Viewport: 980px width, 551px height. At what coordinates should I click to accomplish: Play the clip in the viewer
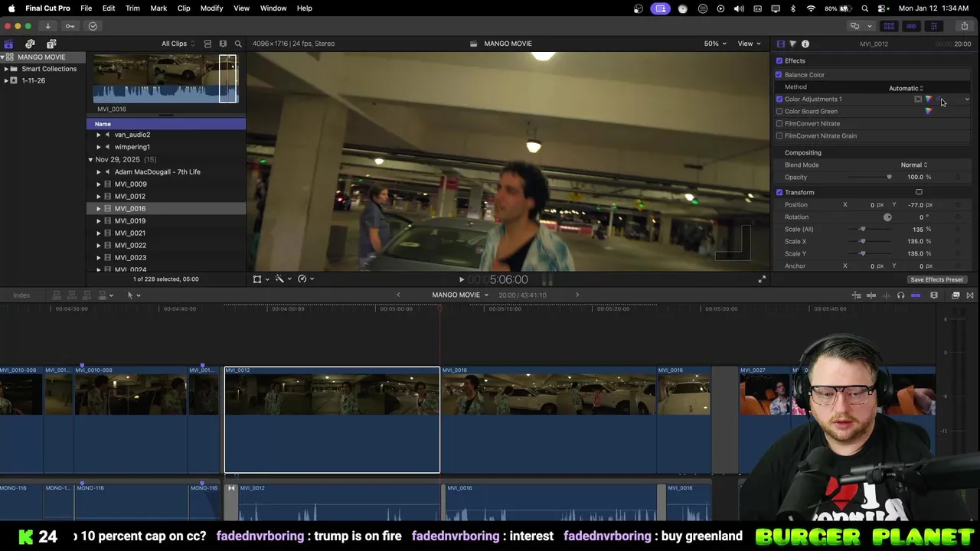click(x=461, y=280)
